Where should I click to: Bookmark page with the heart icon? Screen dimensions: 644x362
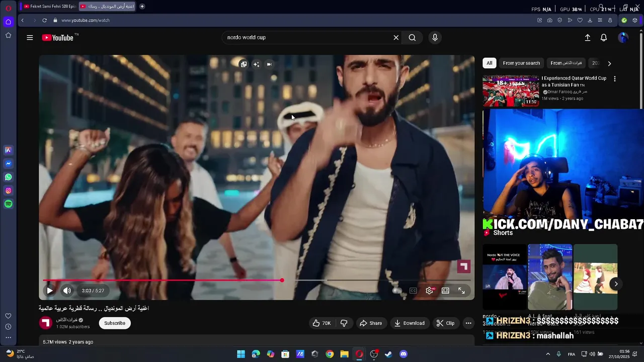(x=580, y=20)
